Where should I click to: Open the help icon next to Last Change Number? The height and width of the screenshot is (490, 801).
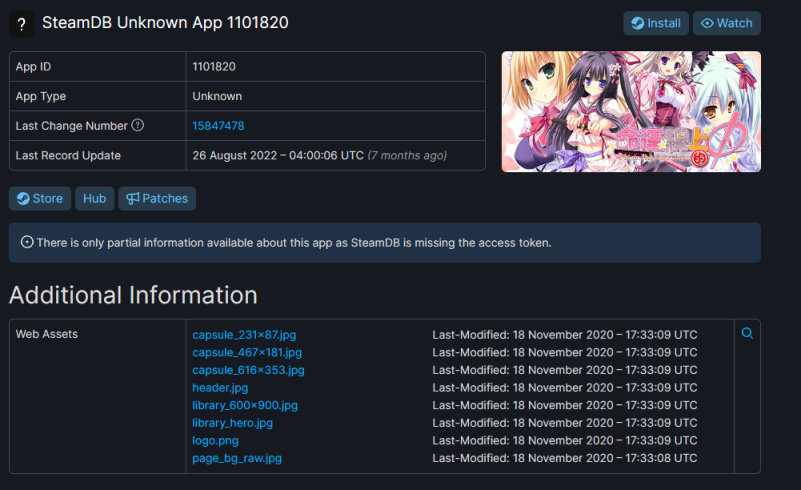138,125
